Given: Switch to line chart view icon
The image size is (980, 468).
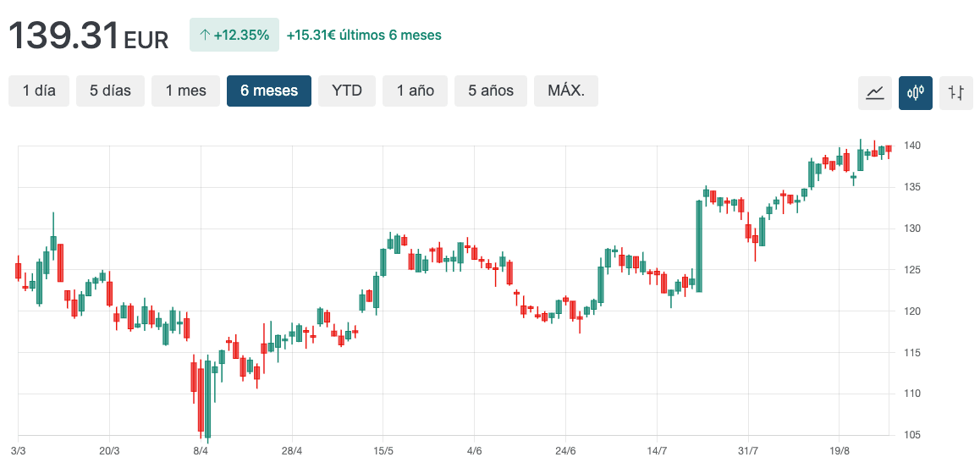Looking at the screenshot, I should [875, 92].
